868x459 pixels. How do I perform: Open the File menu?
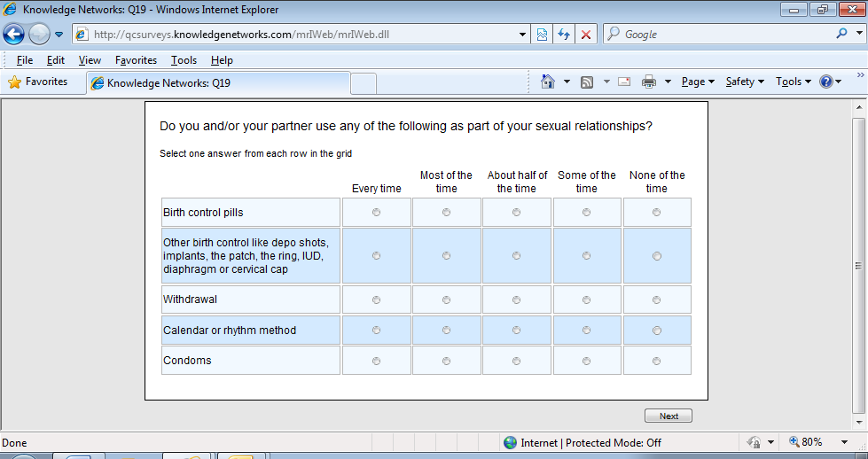click(x=24, y=60)
